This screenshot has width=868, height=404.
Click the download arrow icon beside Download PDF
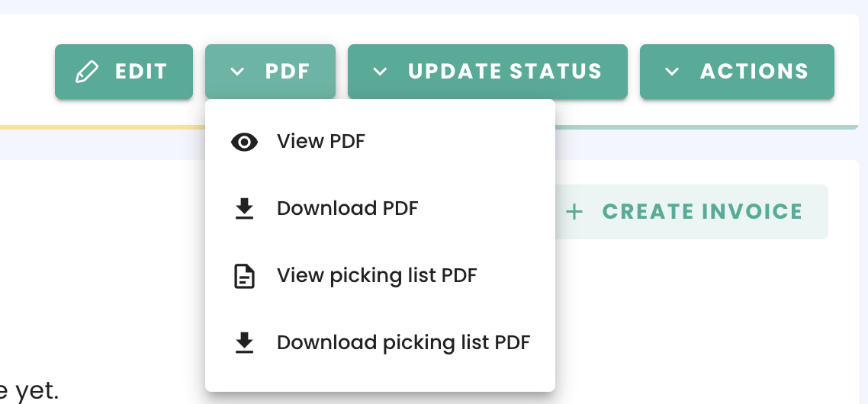244,209
